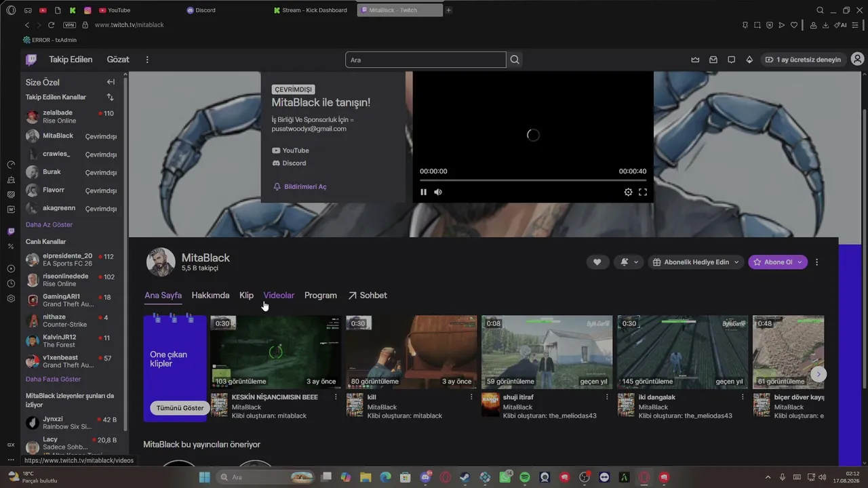The image size is (868, 488).
Task: Click the Windows Start button
Action: click(205, 477)
